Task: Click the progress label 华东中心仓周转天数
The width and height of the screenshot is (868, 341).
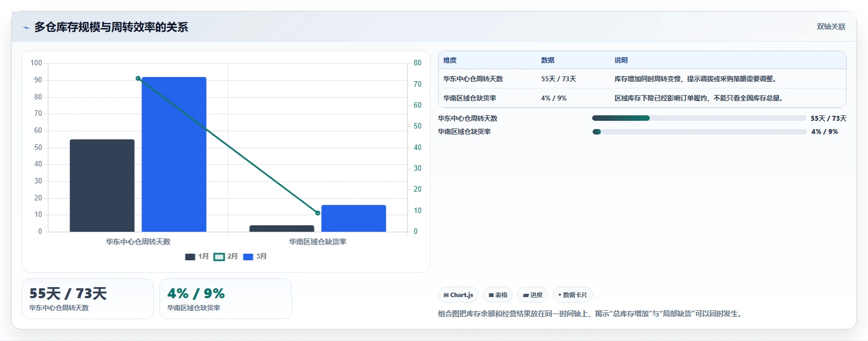Action: (468, 119)
